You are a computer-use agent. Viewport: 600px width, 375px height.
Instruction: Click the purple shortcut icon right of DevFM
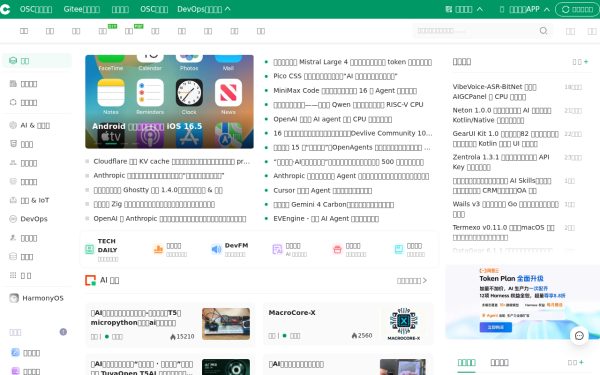[x=277, y=249]
